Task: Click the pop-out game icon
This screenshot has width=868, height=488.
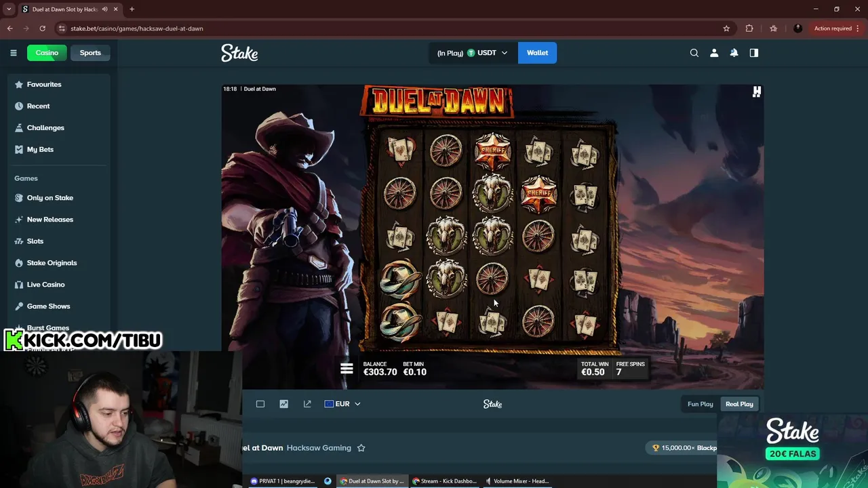Action: tap(307, 404)
